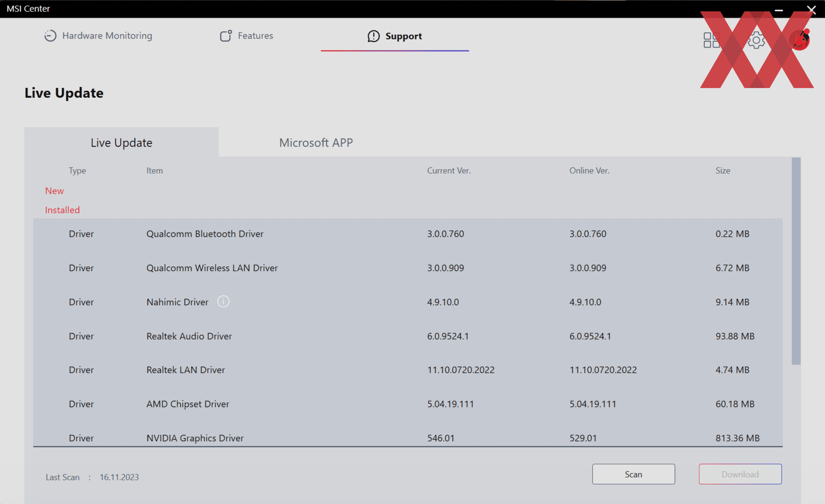825x504 pixels.
Task: Click the Installed section label
Action: tap(62, 210)
